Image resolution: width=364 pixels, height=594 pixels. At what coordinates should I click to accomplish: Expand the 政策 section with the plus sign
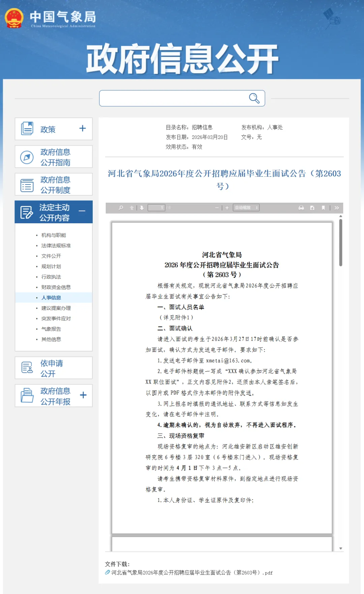(83, 129)
